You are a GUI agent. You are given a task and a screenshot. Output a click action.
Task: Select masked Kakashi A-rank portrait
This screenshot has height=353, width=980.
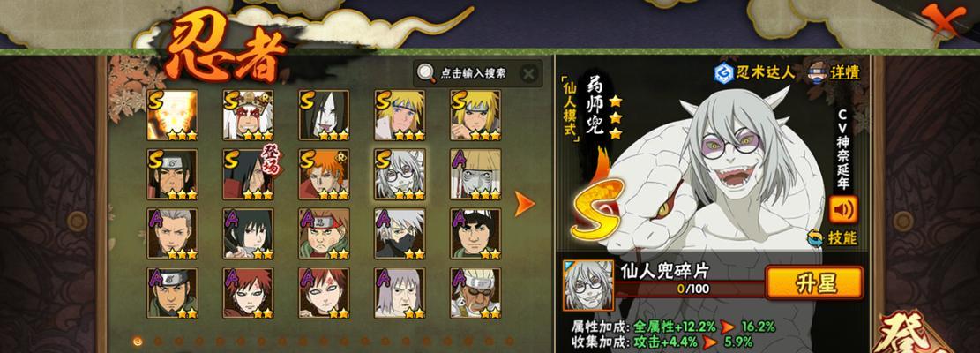400,234
